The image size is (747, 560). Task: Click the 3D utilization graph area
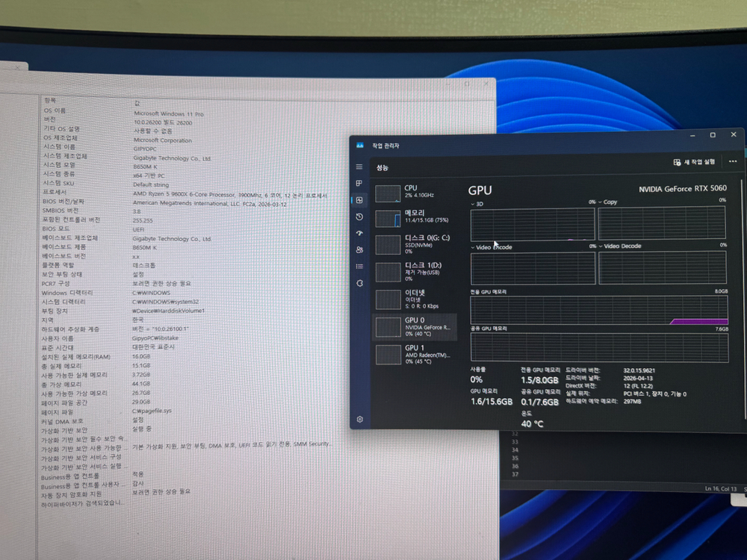click(x=533, y=224)
